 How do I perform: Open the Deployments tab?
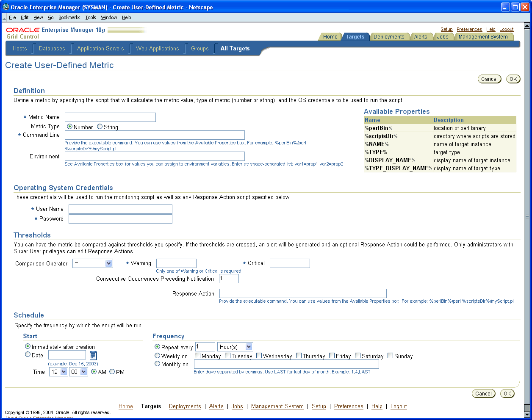[389, 37]
